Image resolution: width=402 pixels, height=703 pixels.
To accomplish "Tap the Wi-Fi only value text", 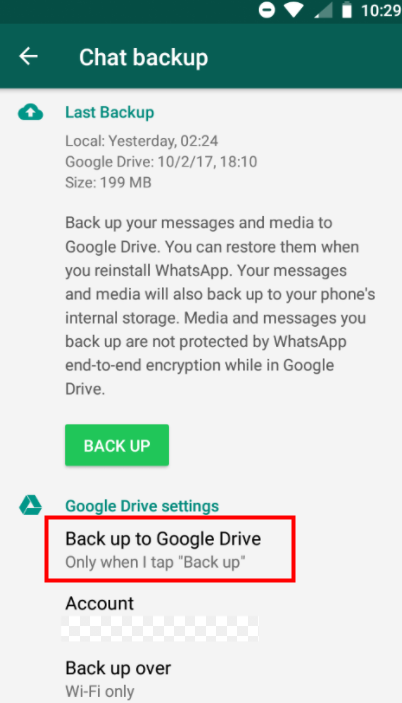I will point(100,691).
